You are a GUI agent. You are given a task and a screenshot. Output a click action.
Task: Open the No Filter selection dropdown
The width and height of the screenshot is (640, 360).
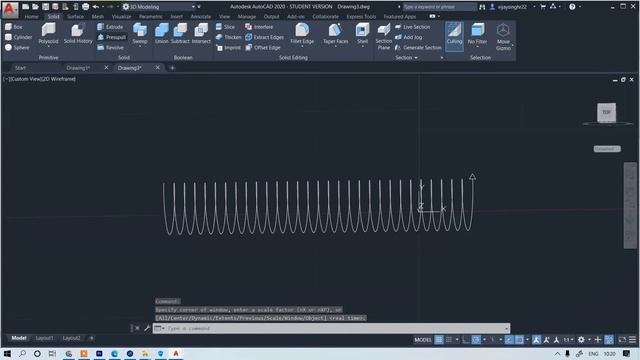pos(477,35)
